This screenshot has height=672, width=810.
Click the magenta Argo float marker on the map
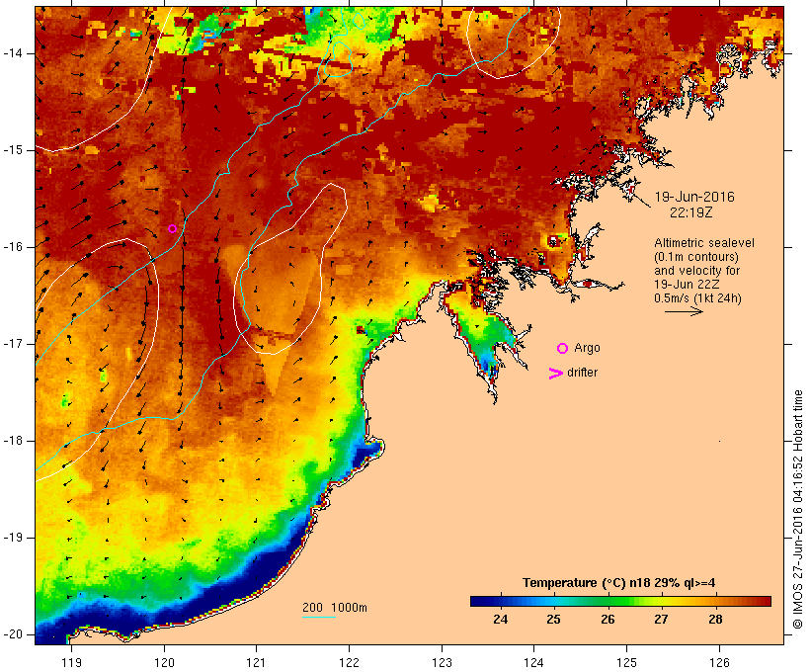[x=173, y=228]
